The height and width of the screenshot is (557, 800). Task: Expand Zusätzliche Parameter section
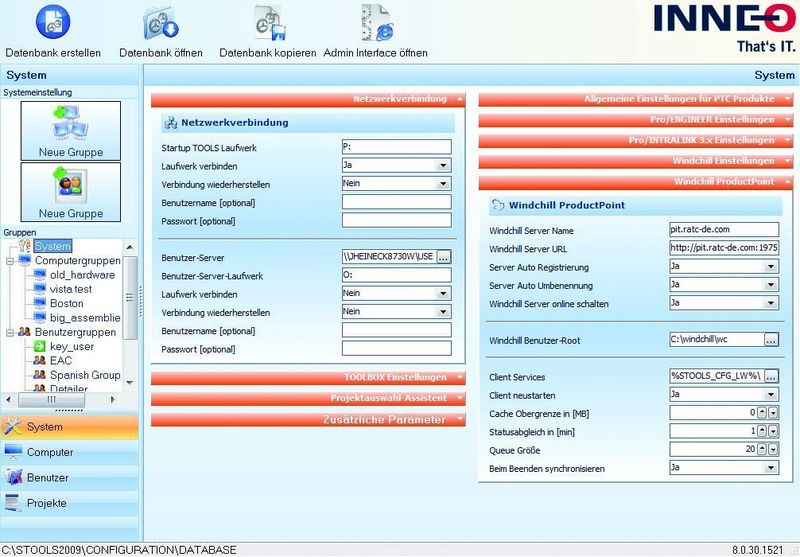point(308,419)
